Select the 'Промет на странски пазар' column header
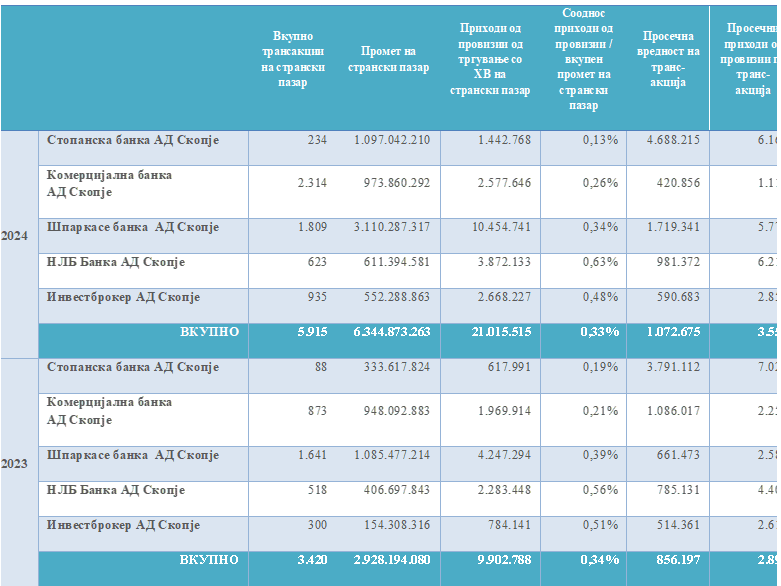Image resolution: width=781 pixels, height=586 pixels. coord(388,60)
